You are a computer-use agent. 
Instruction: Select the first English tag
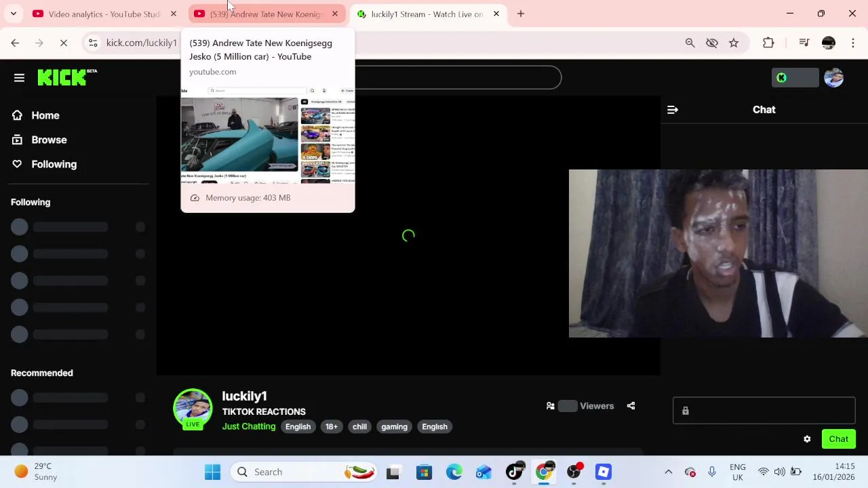click(298, 427)
